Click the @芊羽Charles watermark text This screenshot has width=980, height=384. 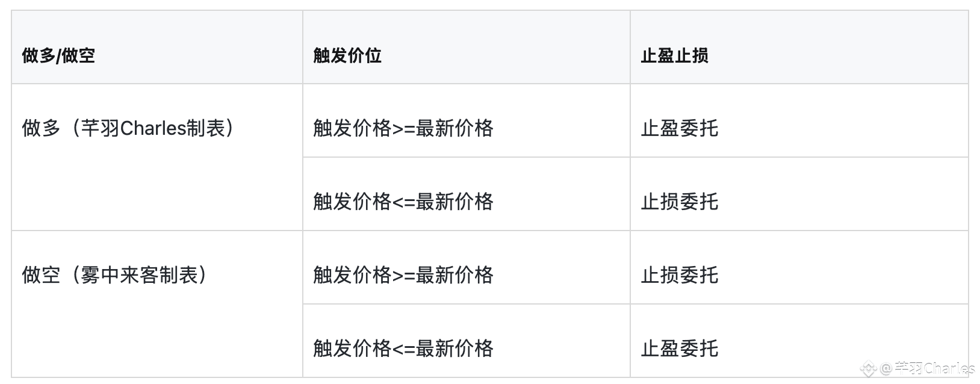click(x=927, y=368)
